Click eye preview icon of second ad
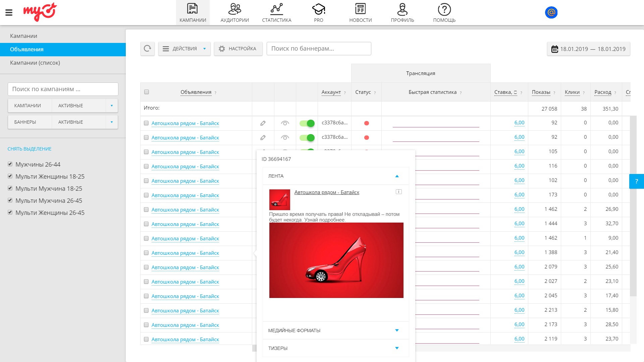 click(x=285, y=137)
